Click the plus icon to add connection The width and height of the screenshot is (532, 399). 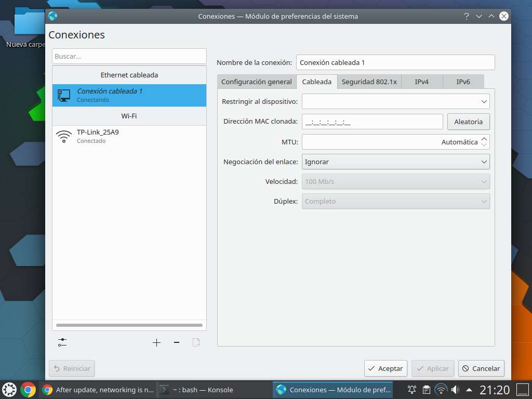point(156,342)
